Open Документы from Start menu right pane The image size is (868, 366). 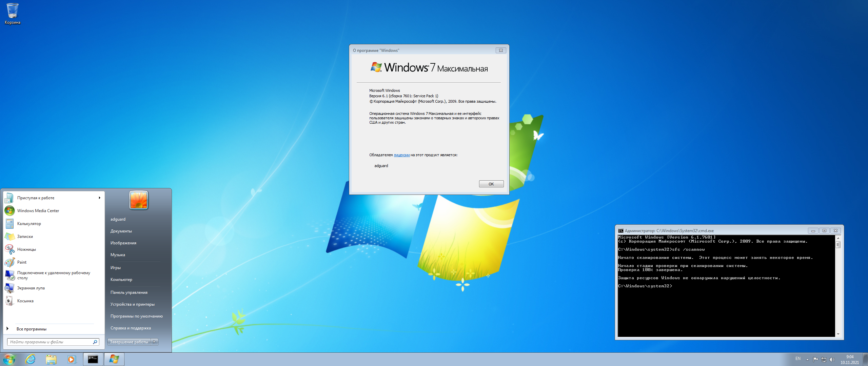tap(121, 231)
